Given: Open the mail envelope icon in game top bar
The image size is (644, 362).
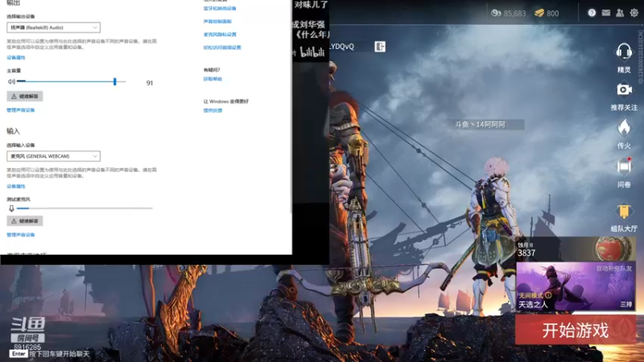Looking at the screenshot, I should tap(606, 13).
